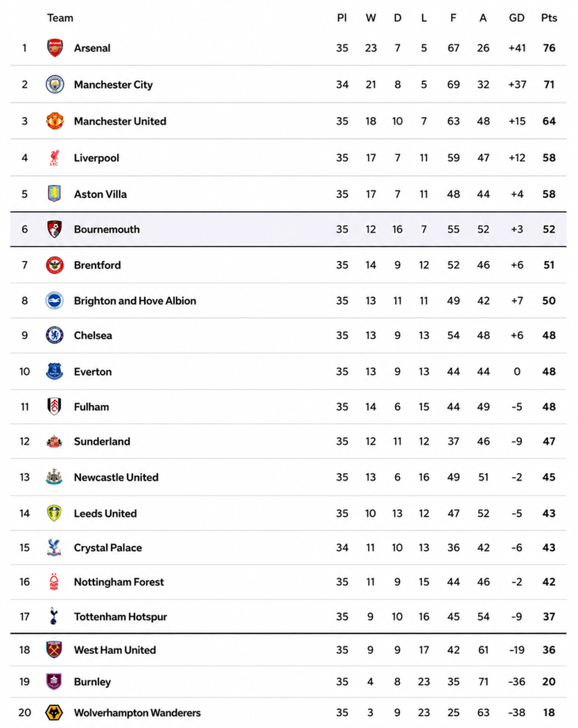
Task: Click the Chelsea club badge
Action: (55, 335)
